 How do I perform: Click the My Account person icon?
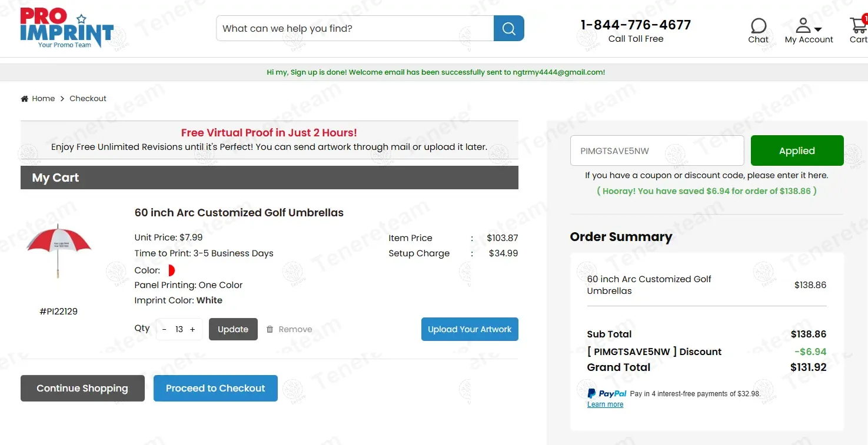pos(803,25)
